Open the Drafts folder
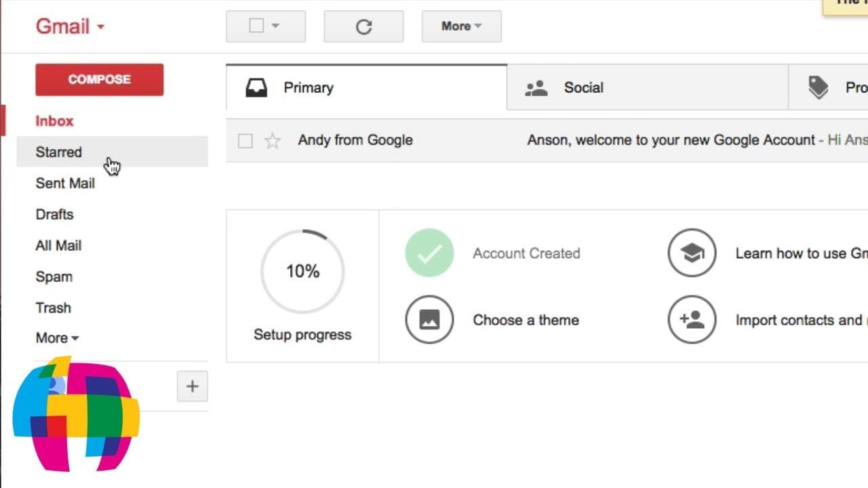This screenshot has height=488, width=868. tap(54, 214)
